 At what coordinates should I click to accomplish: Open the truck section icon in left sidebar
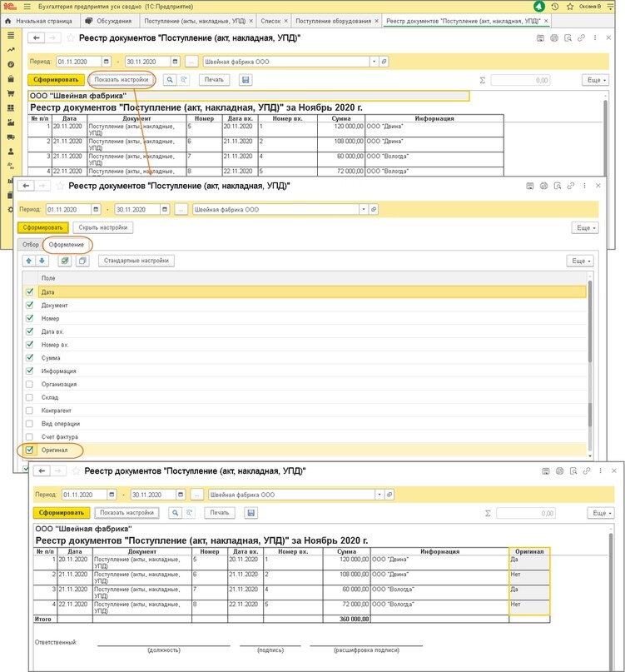coord(11,137)
